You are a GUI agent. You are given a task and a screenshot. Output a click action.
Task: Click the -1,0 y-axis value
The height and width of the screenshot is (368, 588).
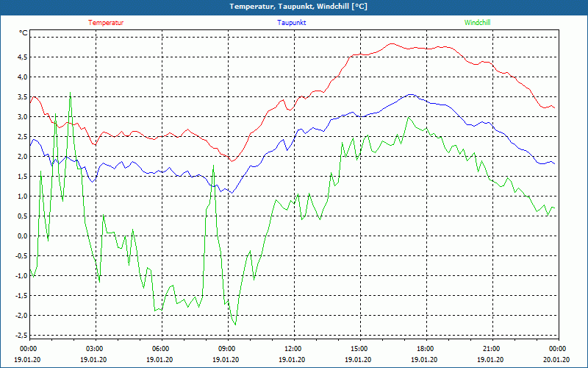[x=21, y=276]
